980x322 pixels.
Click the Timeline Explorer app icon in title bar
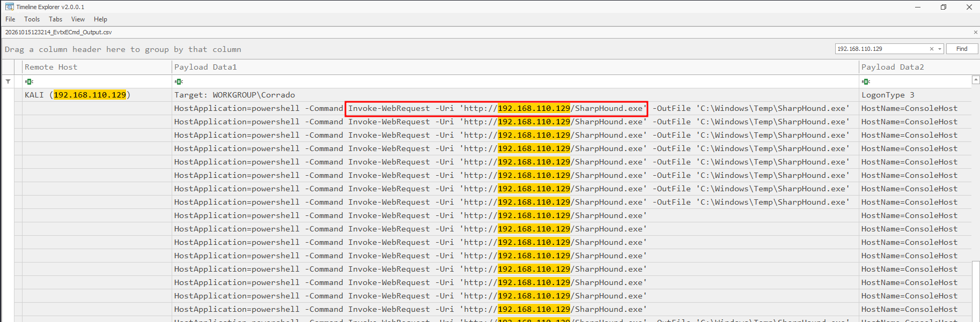pyautogui.click(x=10, y=7)
